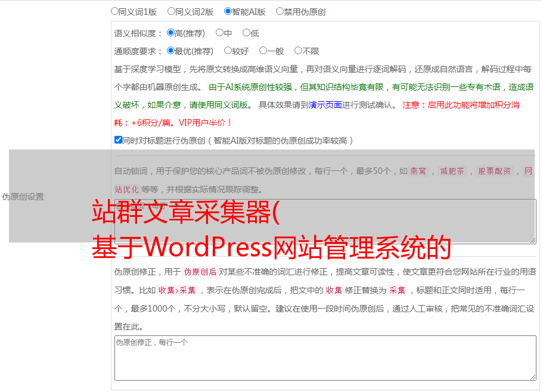
Task: Set 语义相似度 to 中
Action: point(219,33)
